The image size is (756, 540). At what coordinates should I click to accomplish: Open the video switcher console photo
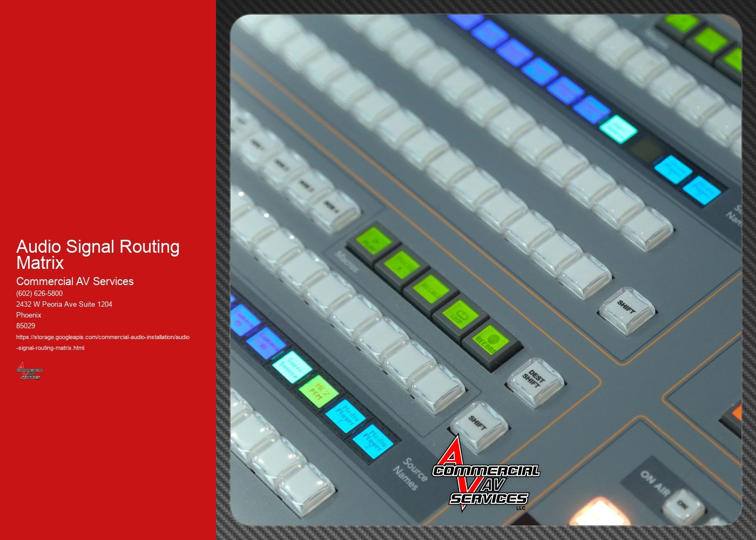click(486, 270)
